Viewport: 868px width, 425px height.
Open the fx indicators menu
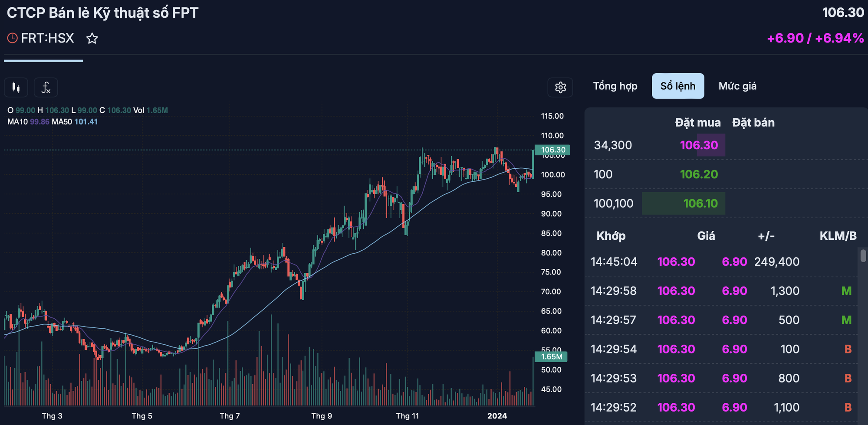point(46,88)
